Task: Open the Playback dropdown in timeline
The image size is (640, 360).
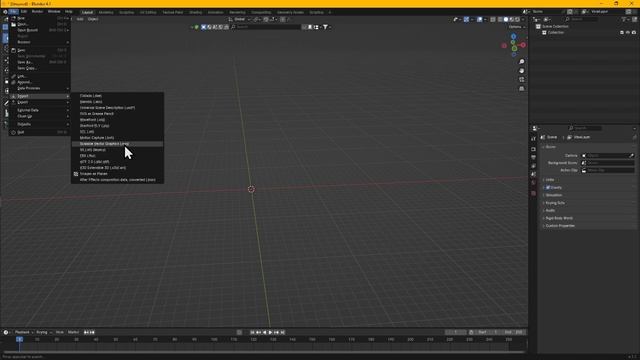Action: pyautogui.click(x=24, y=332)
